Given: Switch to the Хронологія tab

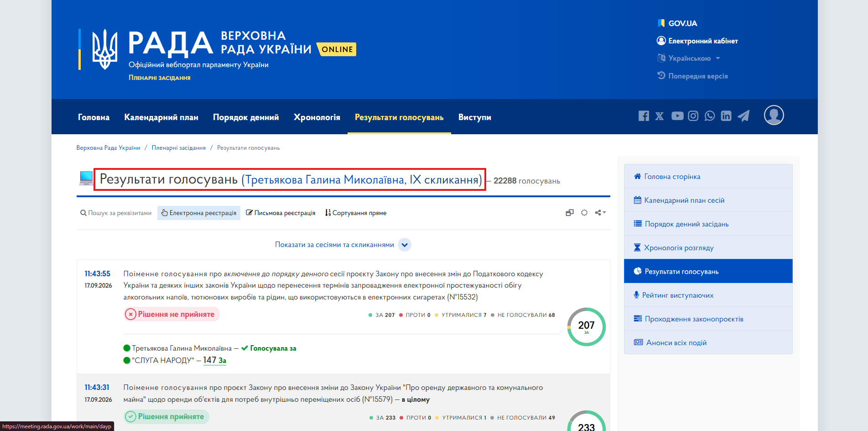Looking at the screenshot, I should (x=317, y=117).
